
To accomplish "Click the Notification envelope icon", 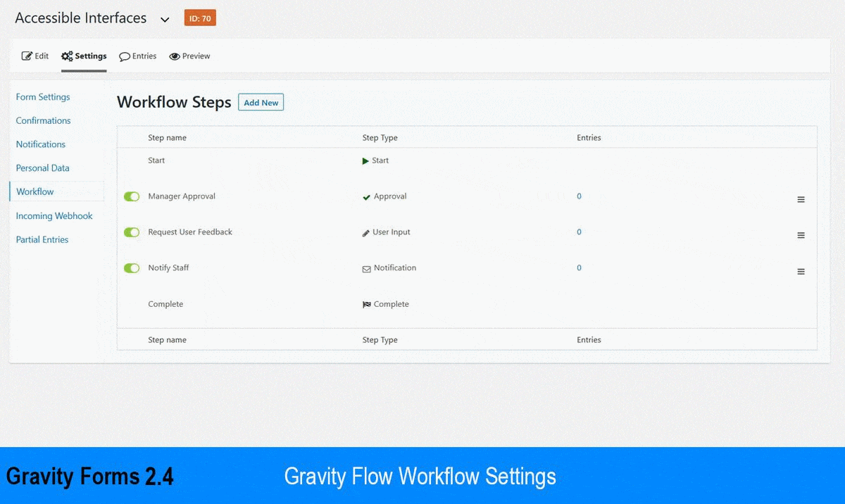I will 366,269.
